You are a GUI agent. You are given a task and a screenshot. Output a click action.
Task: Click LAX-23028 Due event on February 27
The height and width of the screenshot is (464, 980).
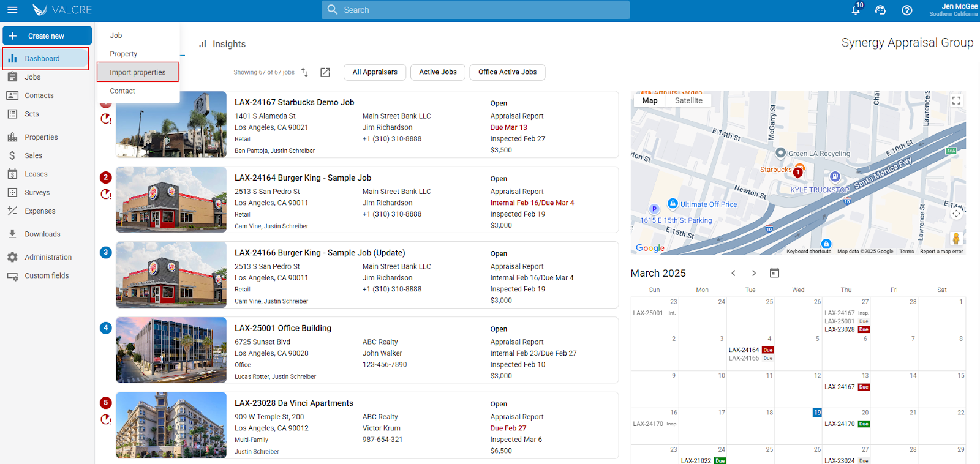tap(847, 329)
